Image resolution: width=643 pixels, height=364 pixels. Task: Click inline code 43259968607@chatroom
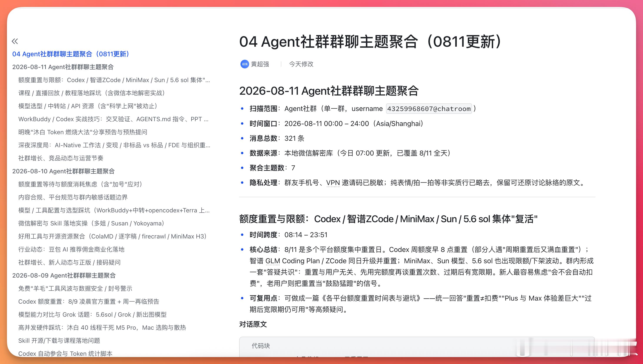click(x=429, y=109)
